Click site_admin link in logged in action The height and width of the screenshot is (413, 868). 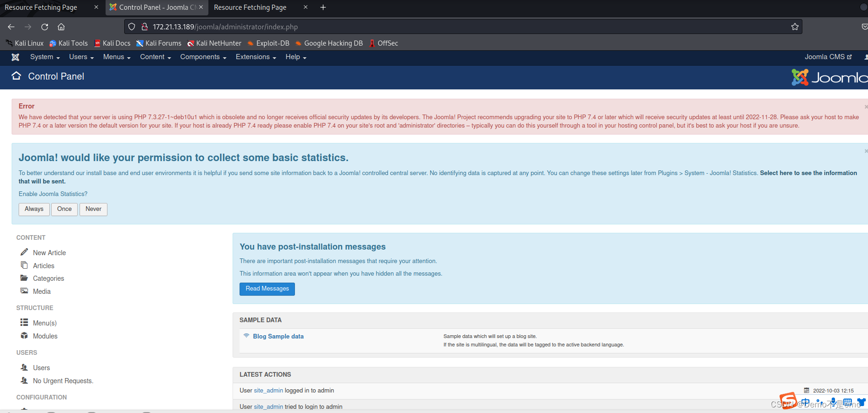point(268,391)
